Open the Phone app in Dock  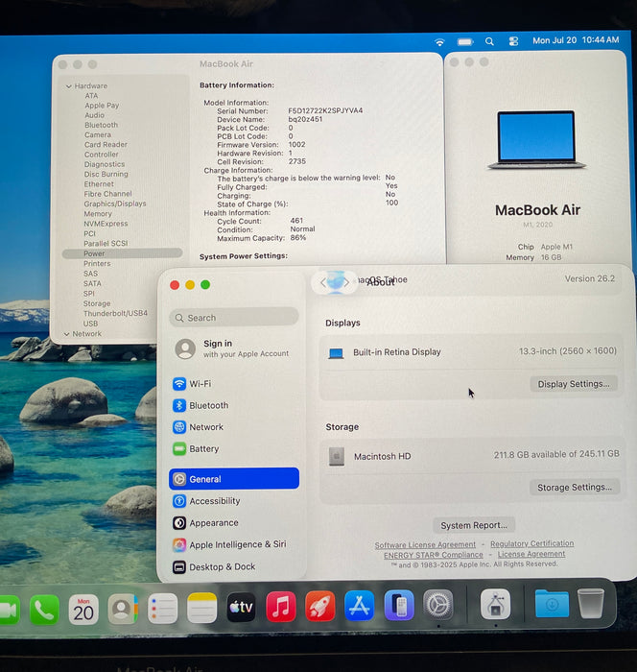44,610
